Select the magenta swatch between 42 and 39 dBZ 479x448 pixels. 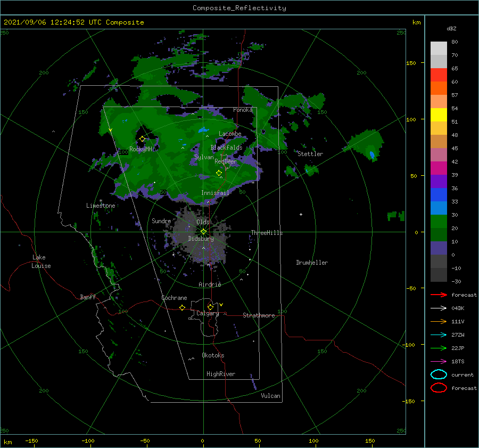click(x=439, y=168)
